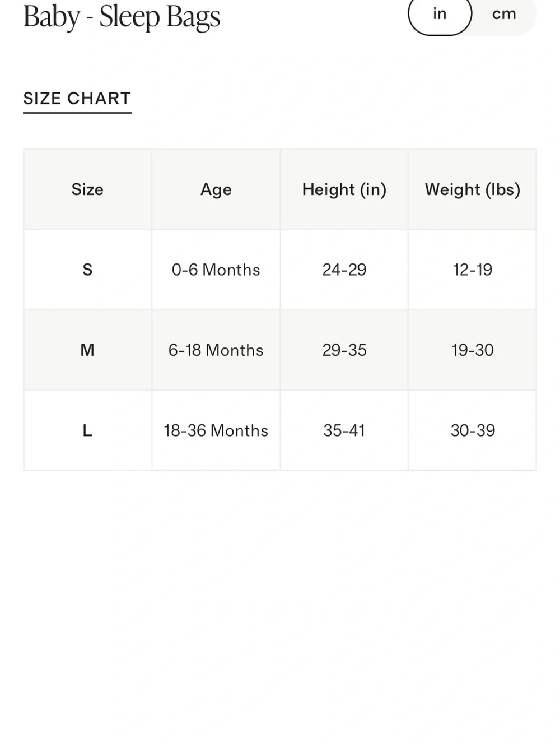This screenshot has width=560, height=747.
Task: Click the 35-41 height cell
Action: pyautogui.click(x=344, y=430)
